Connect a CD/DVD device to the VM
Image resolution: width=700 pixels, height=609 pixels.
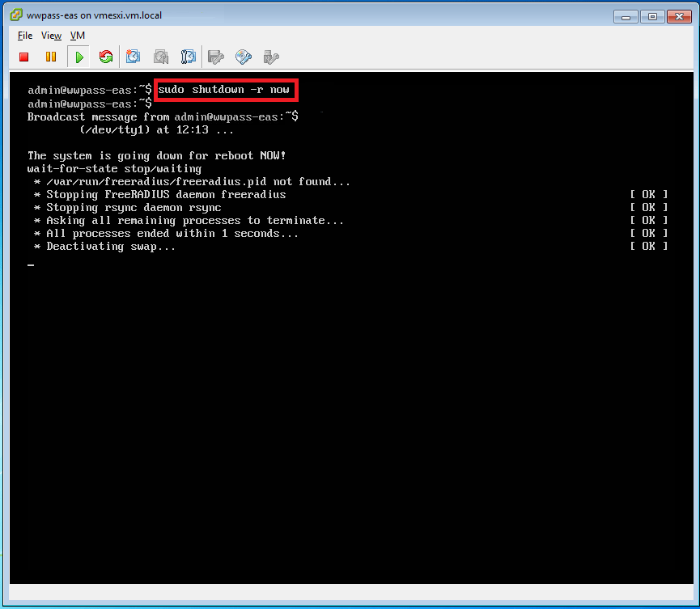point(244,57)
